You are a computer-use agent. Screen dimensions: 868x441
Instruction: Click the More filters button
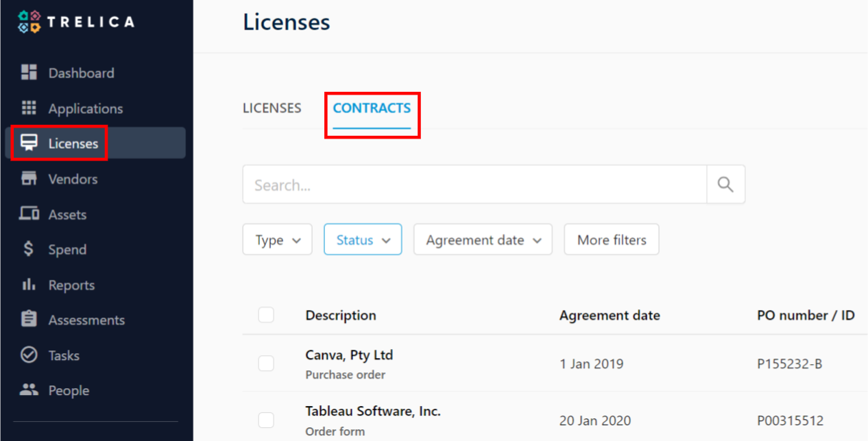612,240
